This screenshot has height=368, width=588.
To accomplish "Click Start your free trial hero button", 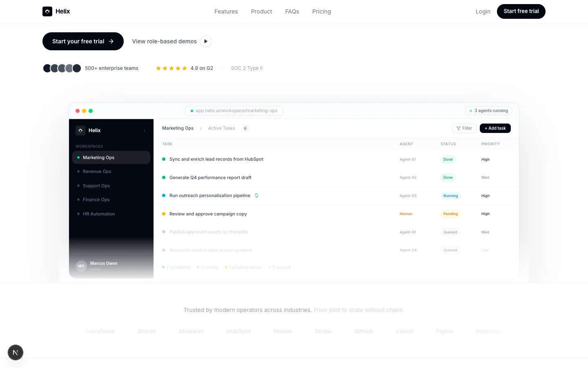I will pos(83,41).
